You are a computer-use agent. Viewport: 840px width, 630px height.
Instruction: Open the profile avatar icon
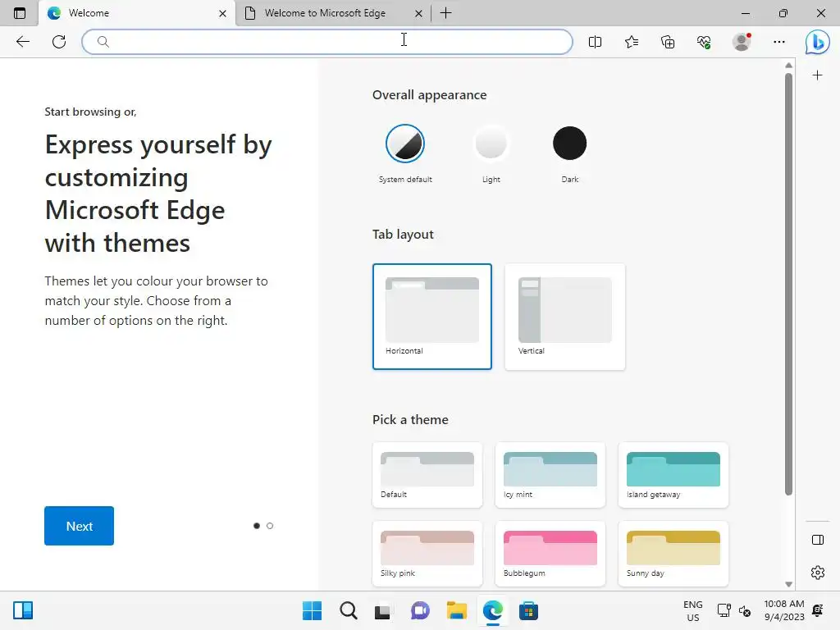(x=742, y=42)
